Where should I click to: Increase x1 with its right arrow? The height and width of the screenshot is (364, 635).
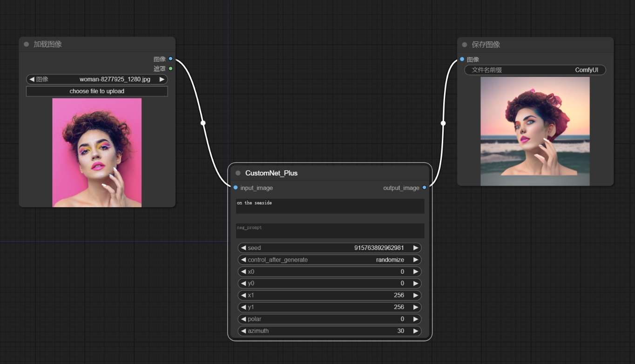(416, 295)
